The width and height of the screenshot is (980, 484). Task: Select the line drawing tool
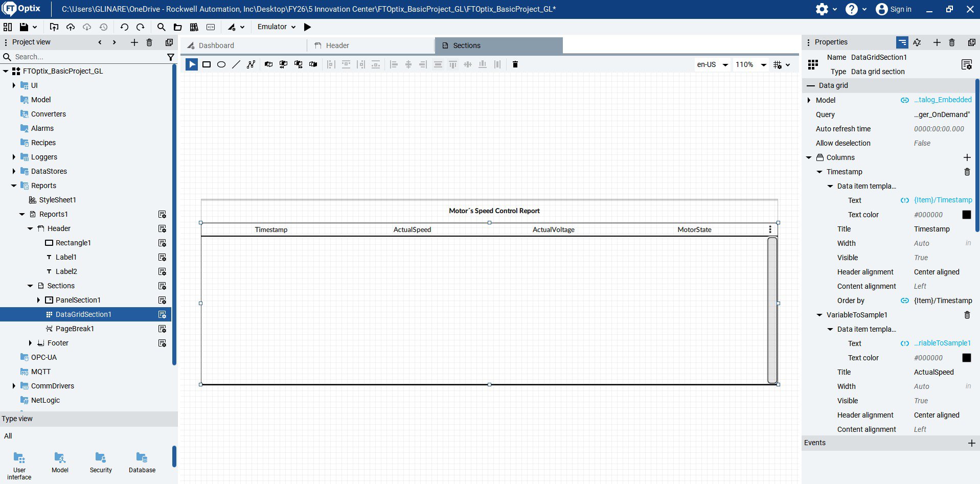tap(236, 64)
